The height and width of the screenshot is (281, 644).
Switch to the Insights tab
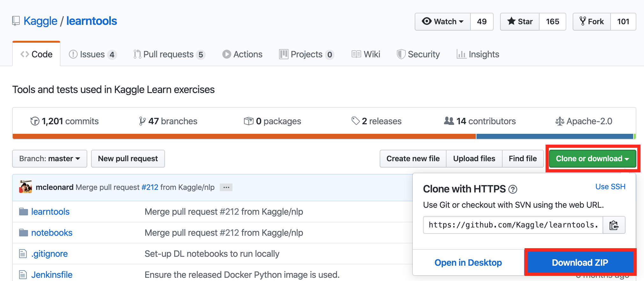point(478,54)
